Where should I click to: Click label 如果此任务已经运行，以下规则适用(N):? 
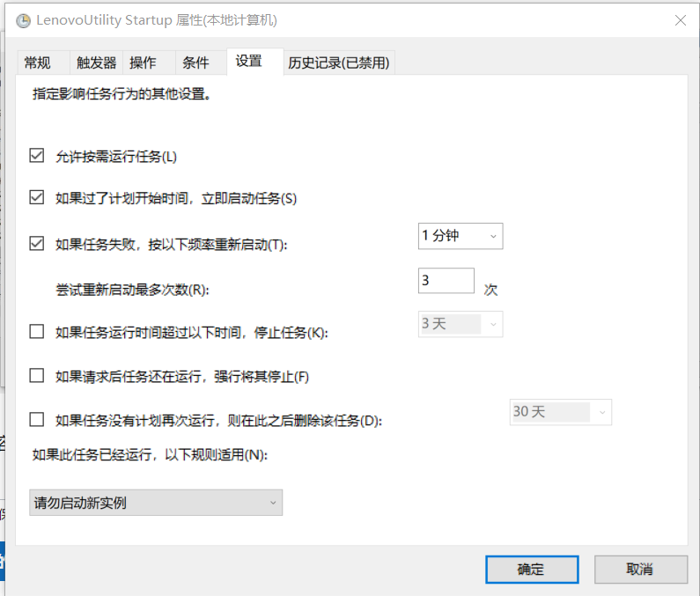tap(150, 455)
